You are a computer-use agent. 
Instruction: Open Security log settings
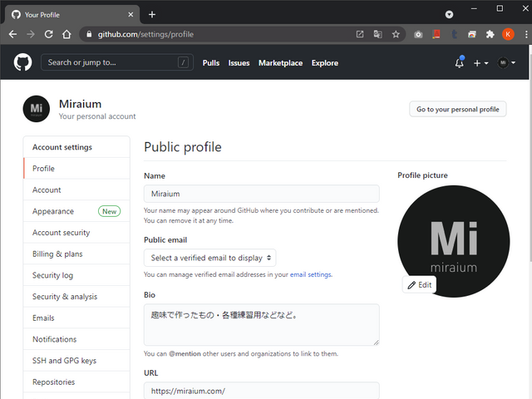pyautogui.click(x=76, y=275)
